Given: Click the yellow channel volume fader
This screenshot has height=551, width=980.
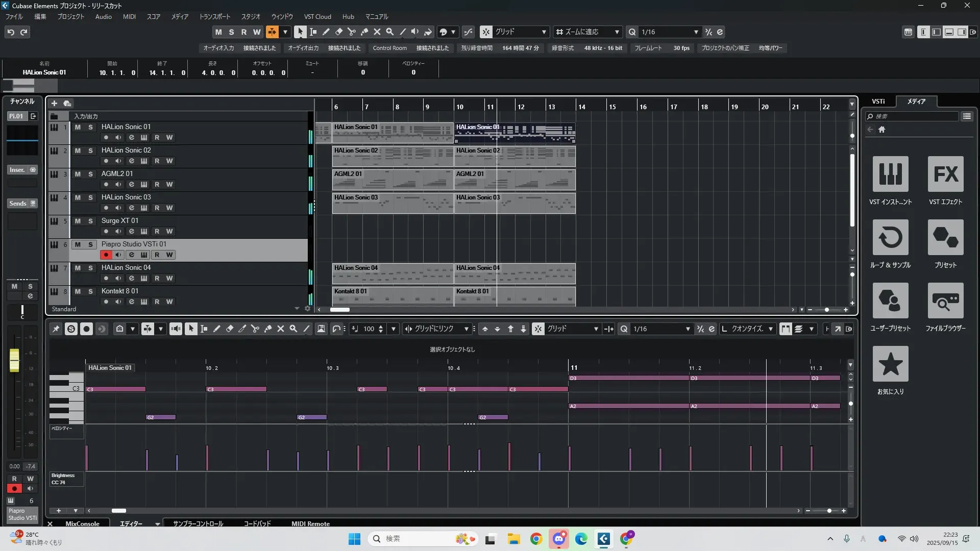Looking at the screenshot, I should tap(14, 360).
